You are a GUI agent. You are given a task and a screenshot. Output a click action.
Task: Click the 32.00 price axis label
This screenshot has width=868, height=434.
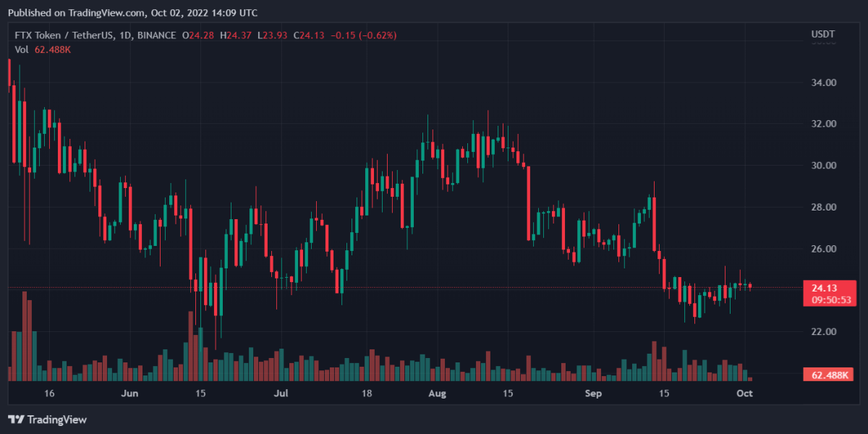pyautogui.click(x=823, y=124)
